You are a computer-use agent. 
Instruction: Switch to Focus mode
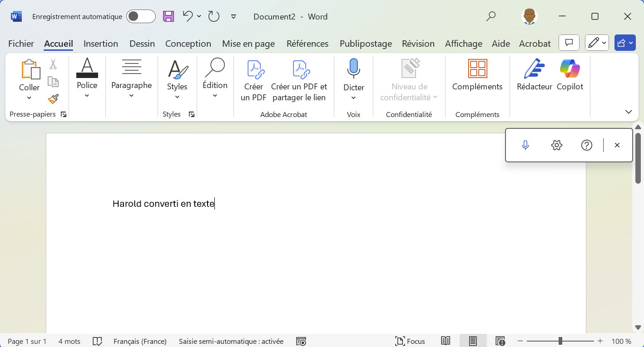tap(410, 341)
